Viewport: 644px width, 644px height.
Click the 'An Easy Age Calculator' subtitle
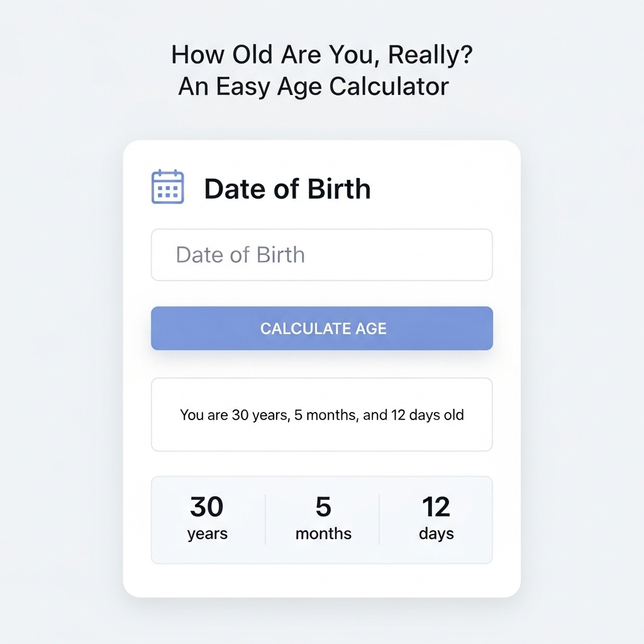pyautogui.click(x=313, y=87)
